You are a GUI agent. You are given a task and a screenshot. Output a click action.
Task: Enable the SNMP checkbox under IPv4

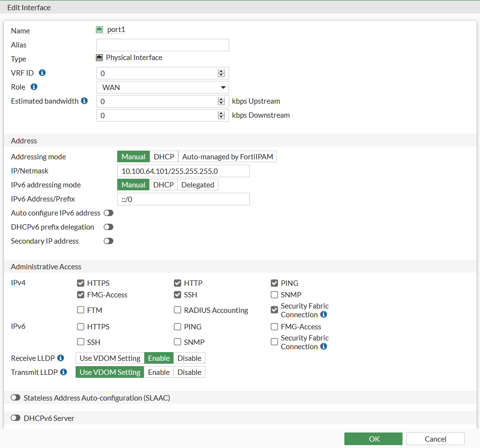coord(274,294)
